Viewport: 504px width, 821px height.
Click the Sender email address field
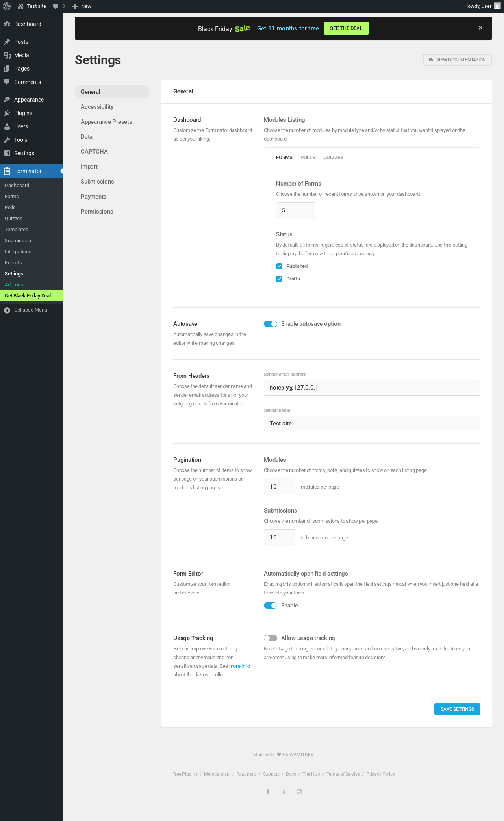pyautogui.click(x=372, y=388)
